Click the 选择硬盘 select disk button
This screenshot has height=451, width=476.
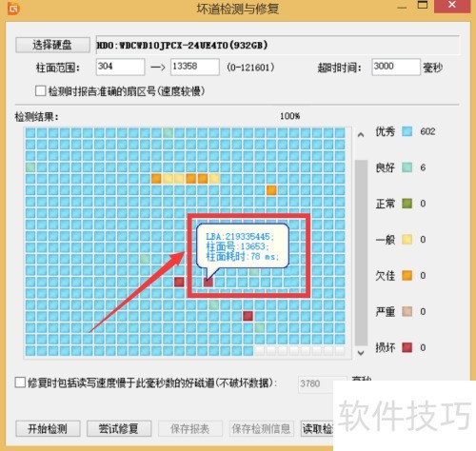(x=52, y=45)
